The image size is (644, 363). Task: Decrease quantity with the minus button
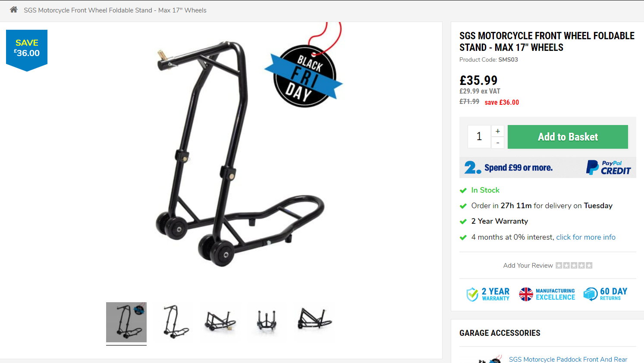pyautogui.click(x=498, y=143)
